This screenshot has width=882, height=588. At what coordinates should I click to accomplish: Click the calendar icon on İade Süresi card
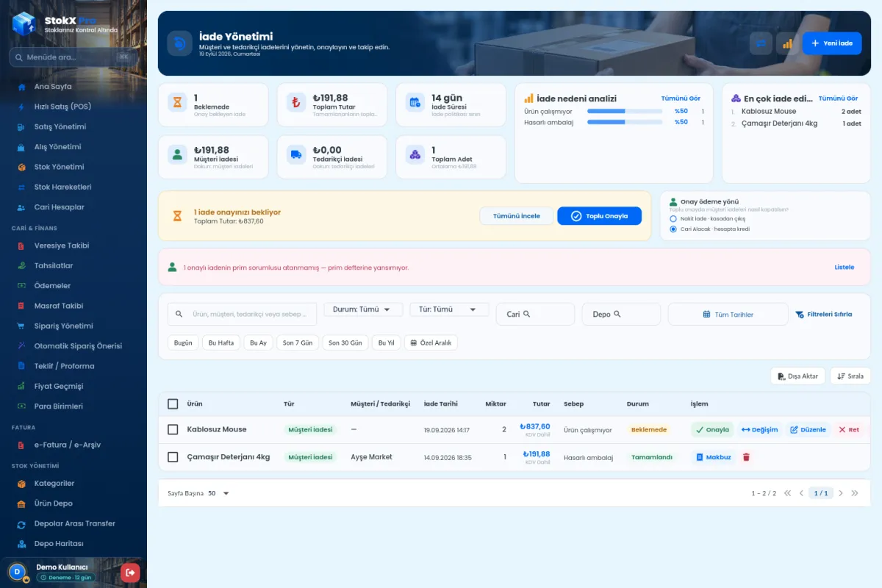[x=415, y=103]
